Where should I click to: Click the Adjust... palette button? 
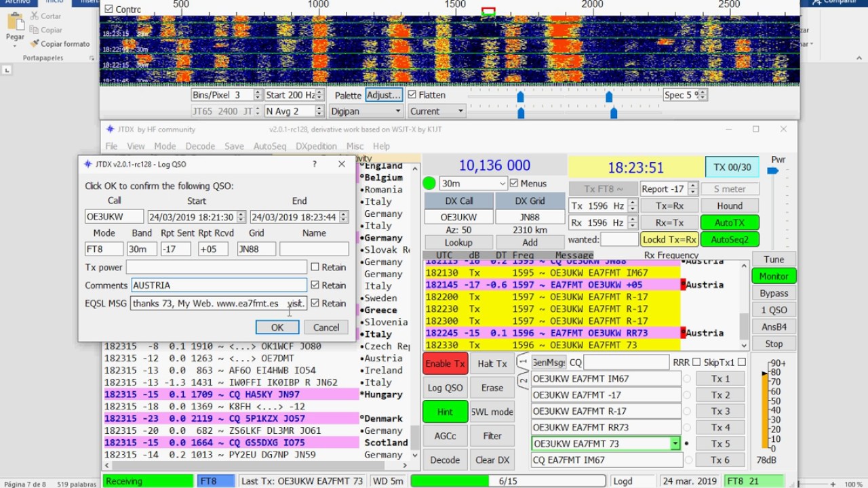tap(384, 95)
